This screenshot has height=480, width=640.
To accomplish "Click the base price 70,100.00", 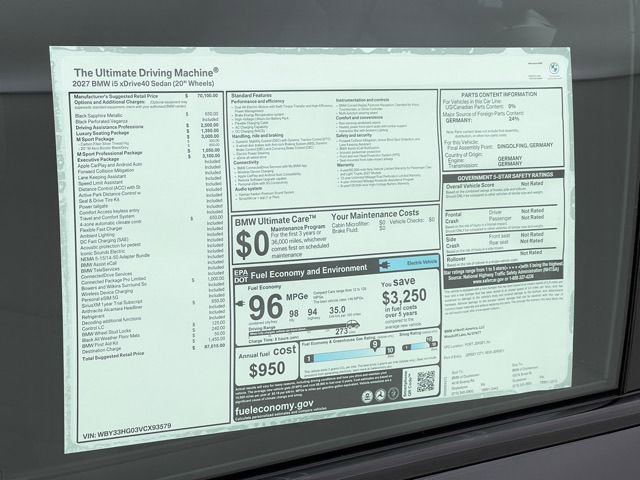I will click(x=207, y=96).
